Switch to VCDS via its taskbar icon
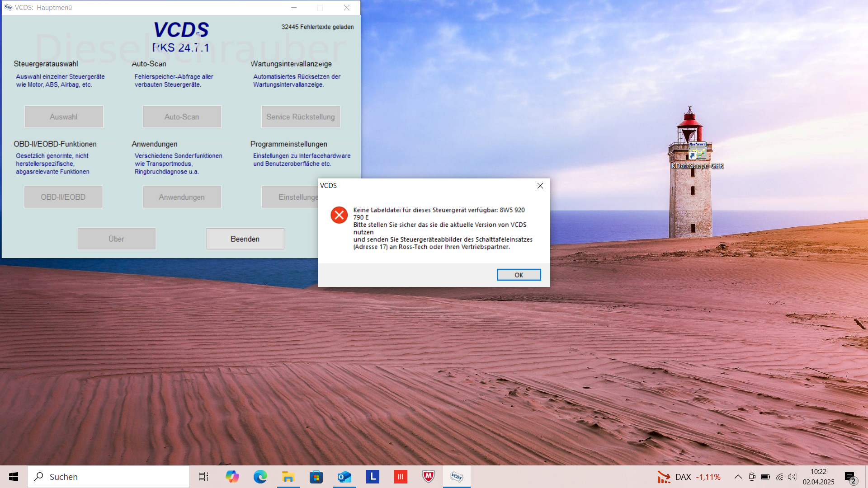The height and width of the screenshot is (488, 868). coord(457,477)
